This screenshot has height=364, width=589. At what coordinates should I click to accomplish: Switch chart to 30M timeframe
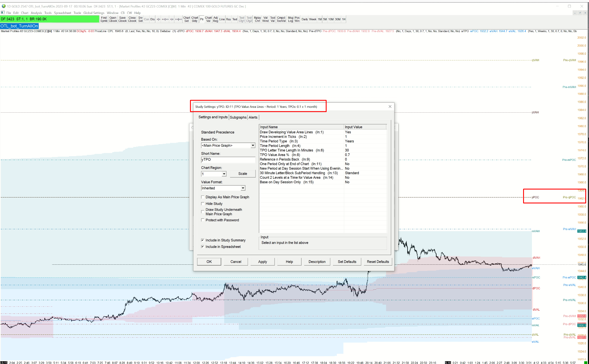pyautogui.click(x=337, y=19)
